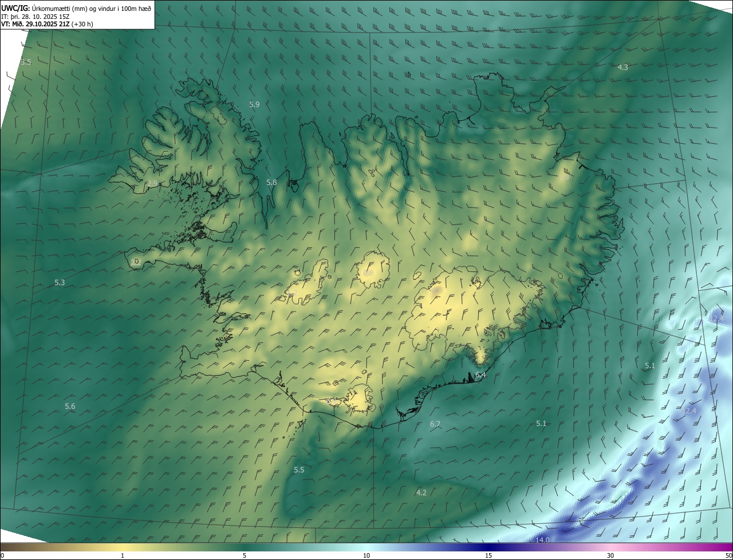Click the 6.7 value label on map

(435, 424)
